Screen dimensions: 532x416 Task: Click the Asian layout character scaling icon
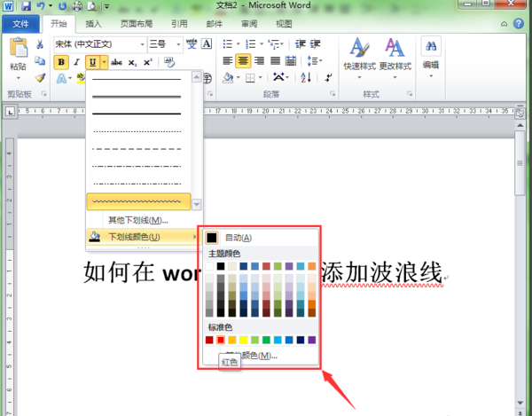click(278, 77)
